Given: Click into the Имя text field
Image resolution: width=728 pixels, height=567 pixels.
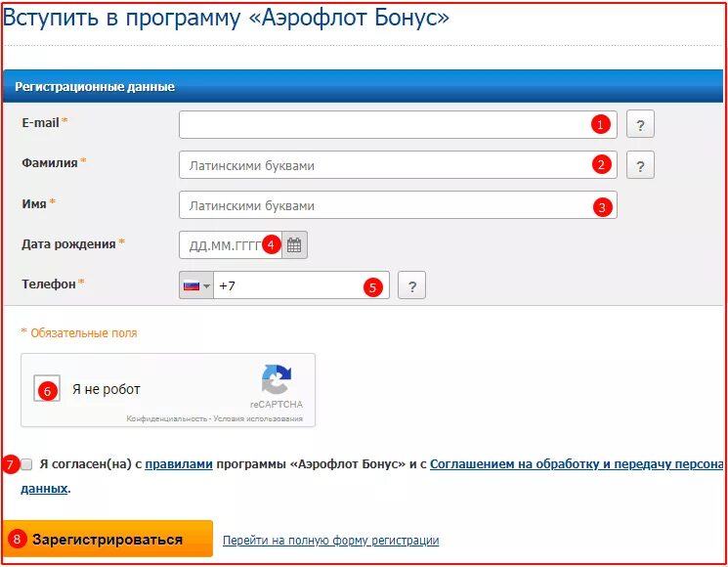Looking at the screenshot, I should (x=398, y=205).
